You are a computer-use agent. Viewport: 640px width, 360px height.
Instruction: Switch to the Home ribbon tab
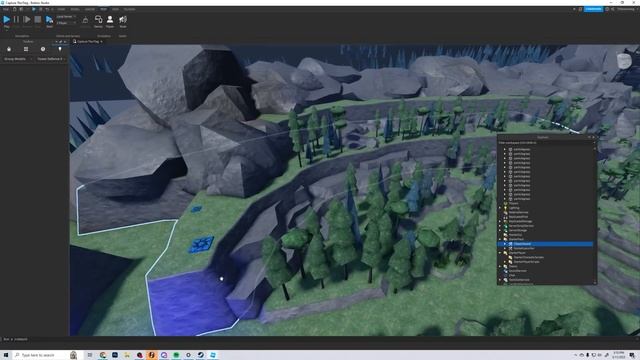[61, 9]
